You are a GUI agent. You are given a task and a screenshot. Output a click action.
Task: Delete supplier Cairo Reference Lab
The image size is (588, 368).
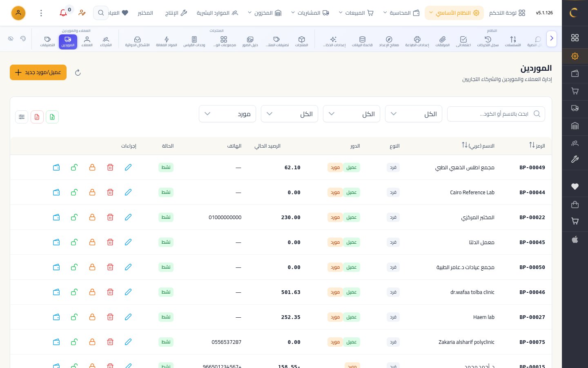tap(110, 192)
